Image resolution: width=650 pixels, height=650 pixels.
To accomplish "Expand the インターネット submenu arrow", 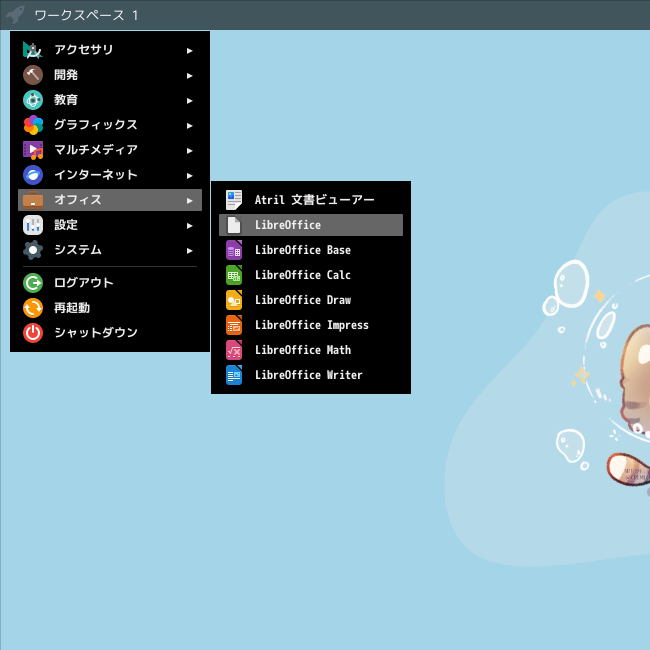I will click(x=189, y=176).
